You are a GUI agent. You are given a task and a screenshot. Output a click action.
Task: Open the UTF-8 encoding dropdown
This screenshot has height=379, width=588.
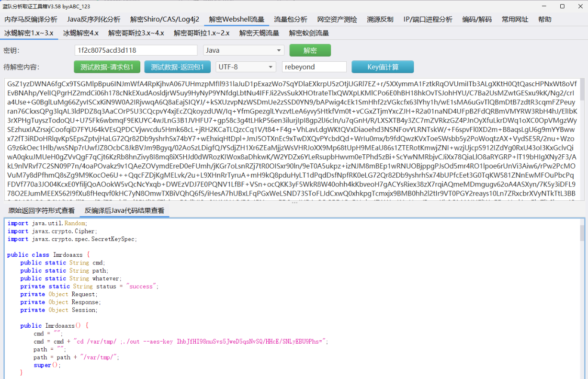click(246, 67)
